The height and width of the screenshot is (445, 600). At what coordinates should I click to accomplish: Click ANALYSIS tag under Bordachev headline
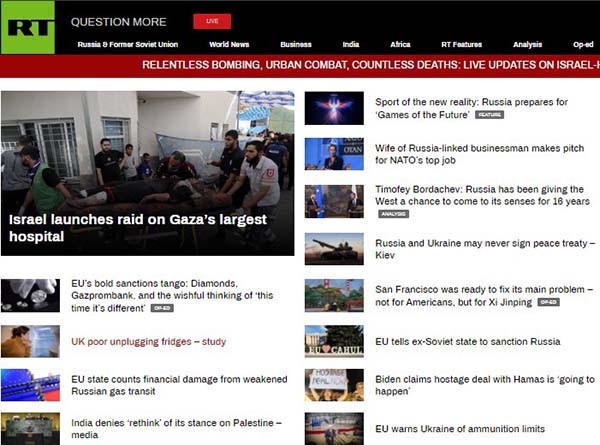(393, 214)
